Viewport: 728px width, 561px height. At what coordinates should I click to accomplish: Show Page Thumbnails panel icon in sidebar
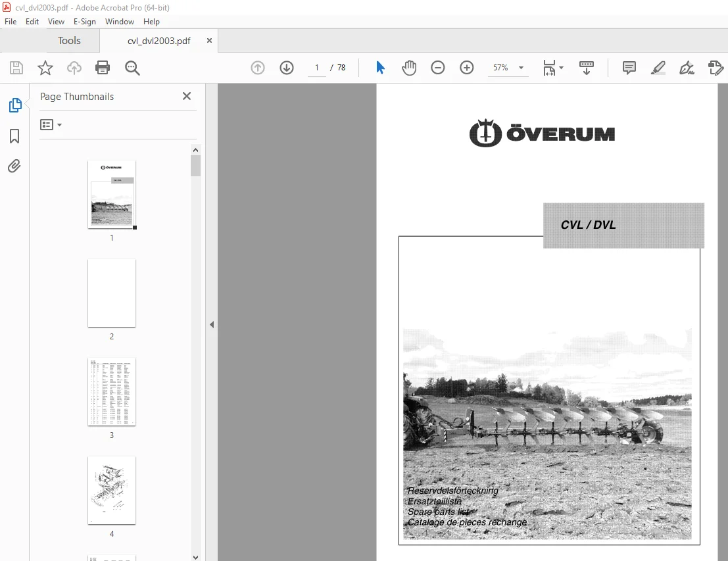pyautogui.click(x=15, y=105)
